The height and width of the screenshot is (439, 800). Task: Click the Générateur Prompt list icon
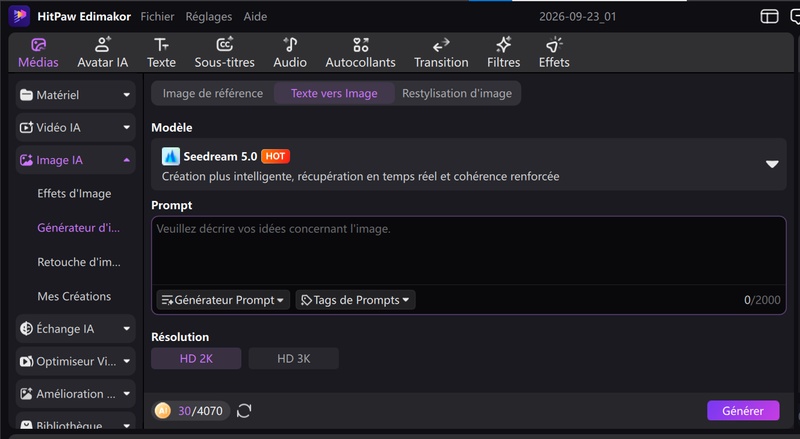click(167, 300)
